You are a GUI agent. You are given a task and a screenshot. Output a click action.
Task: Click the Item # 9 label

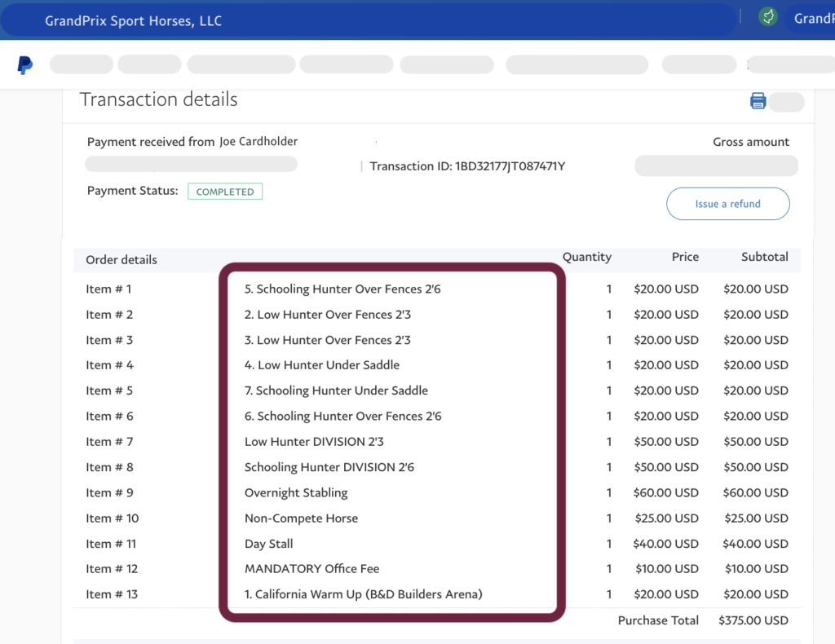click(x=109, y=493)
